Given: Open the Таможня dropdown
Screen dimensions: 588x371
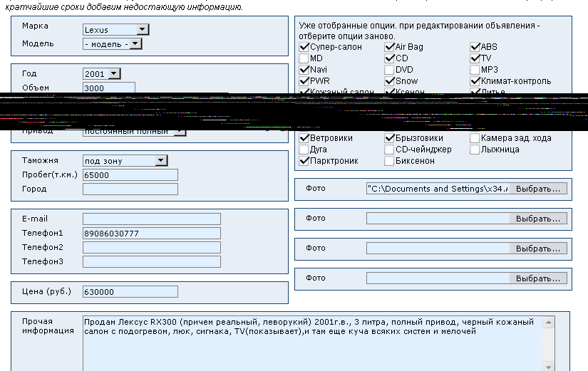Looking at the screenshot, I should pos(160,161).
